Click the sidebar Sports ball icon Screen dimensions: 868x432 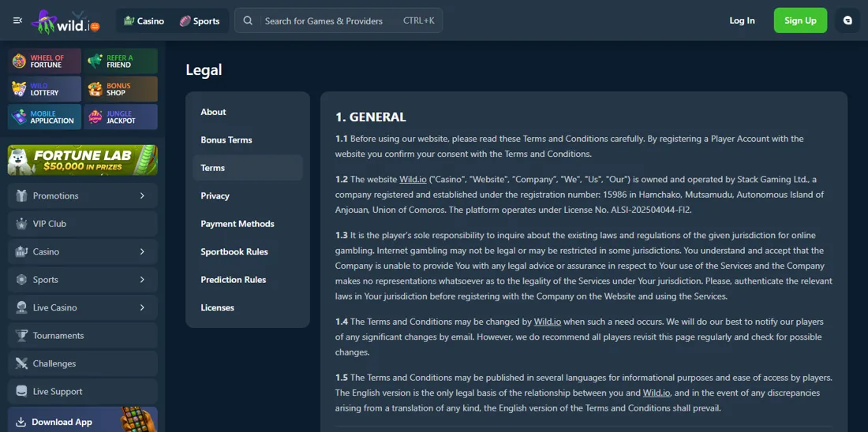[21, 280]
